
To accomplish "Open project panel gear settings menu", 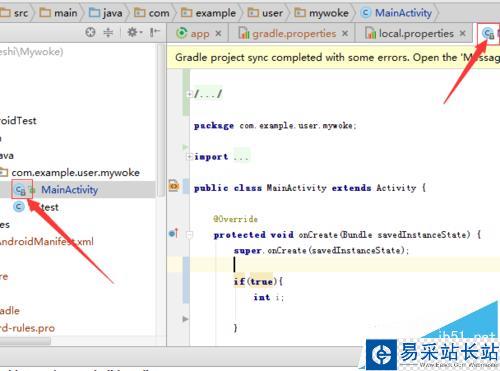I will 135,32.
